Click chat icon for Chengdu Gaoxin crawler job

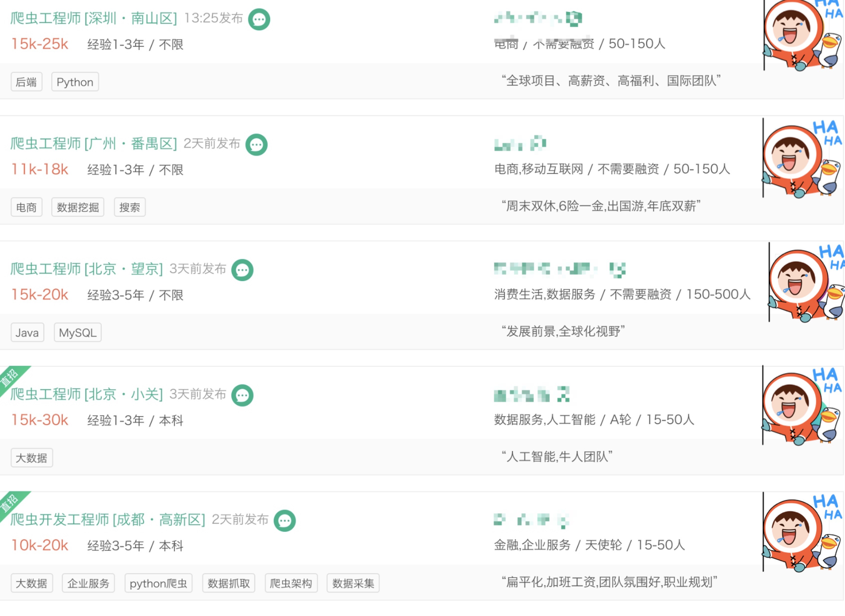284,521
